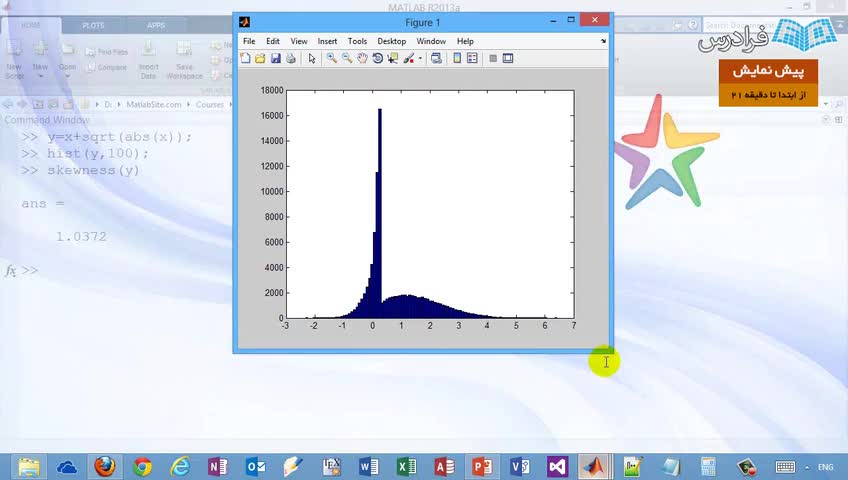Screen dimensions: 848x480
Task: Click the D: drive in path bar
Action: point(108,104)
